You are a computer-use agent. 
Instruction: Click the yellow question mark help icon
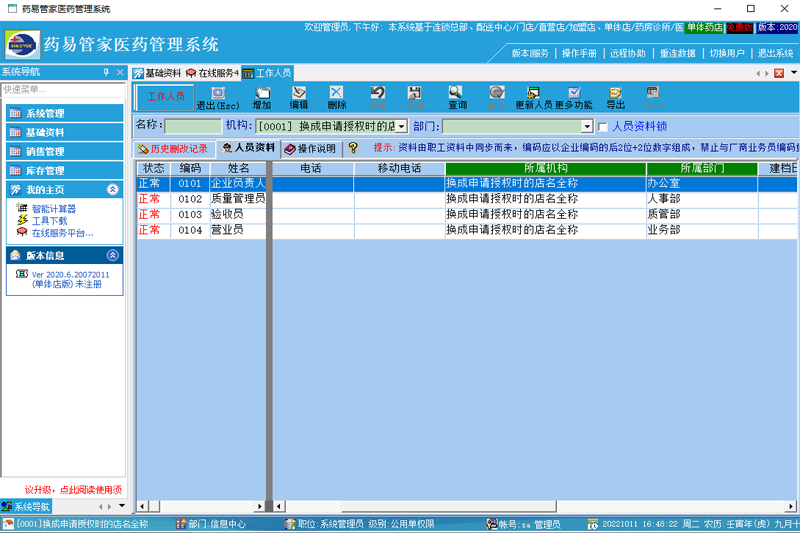tap(353, 148)
